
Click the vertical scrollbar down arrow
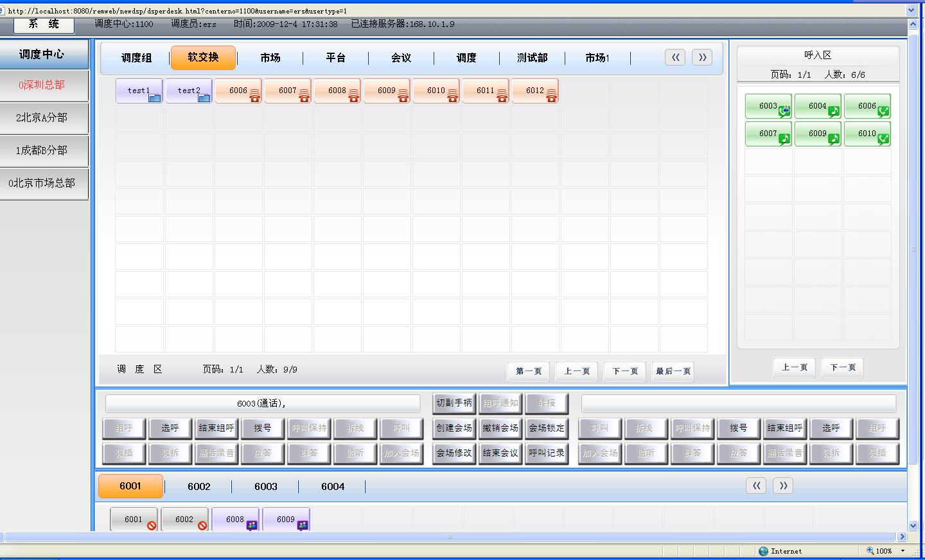[913, 526]
